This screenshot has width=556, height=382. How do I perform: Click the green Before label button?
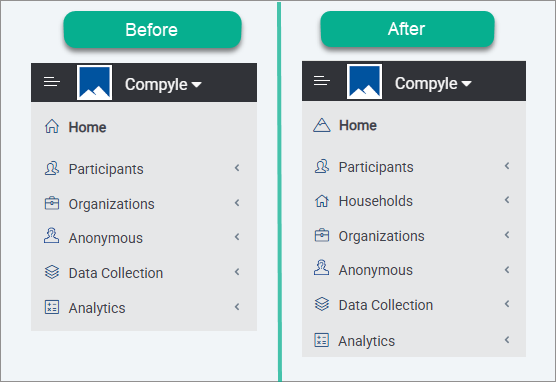(152, 30)
